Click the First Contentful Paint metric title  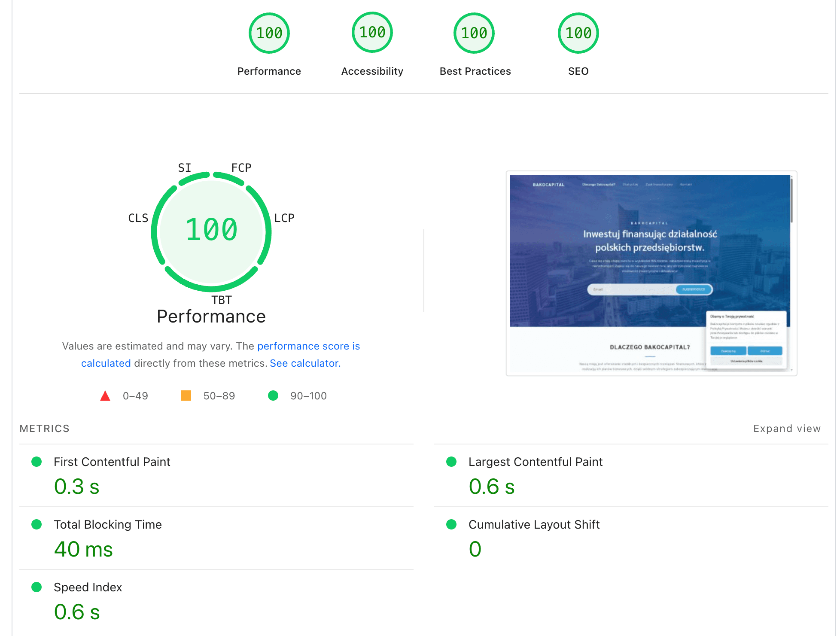pos(112,462)
